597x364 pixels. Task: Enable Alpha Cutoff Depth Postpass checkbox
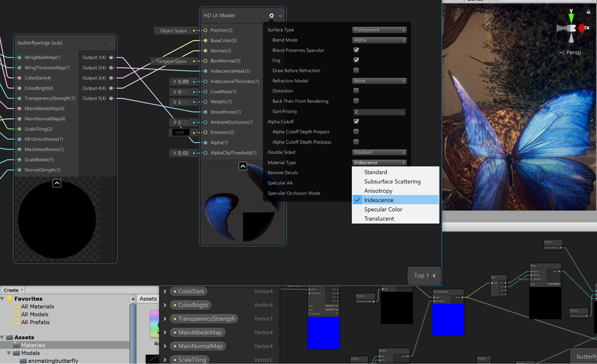356,142
